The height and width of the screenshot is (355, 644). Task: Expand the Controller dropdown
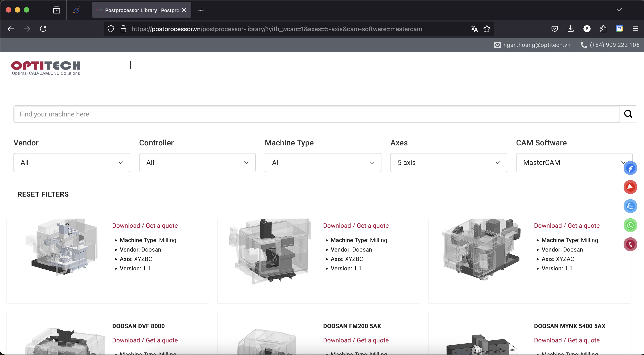(197, 162)
